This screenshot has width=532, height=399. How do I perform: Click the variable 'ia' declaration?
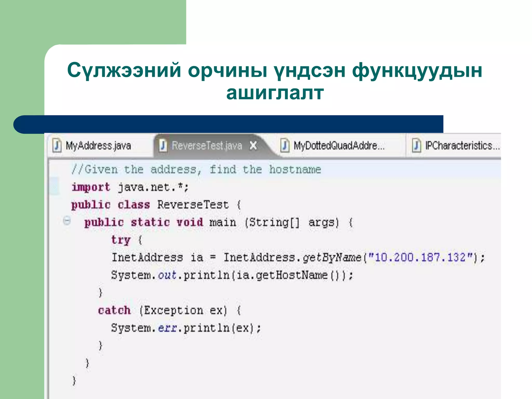point(197,257)
